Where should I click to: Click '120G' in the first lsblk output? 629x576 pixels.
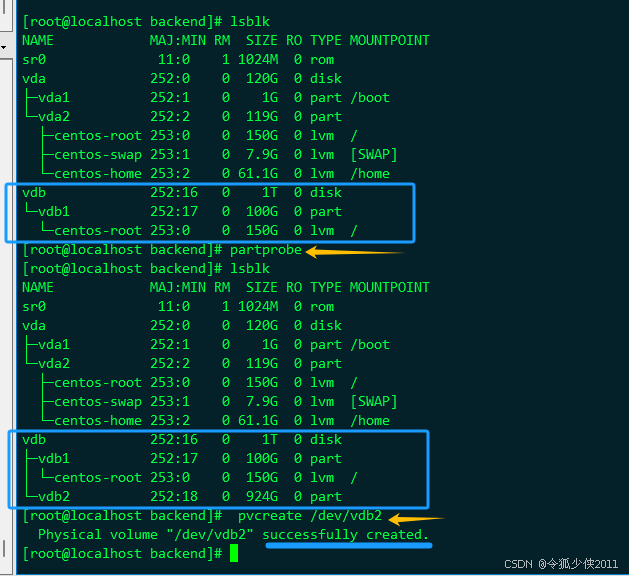[x=262, y=79]
